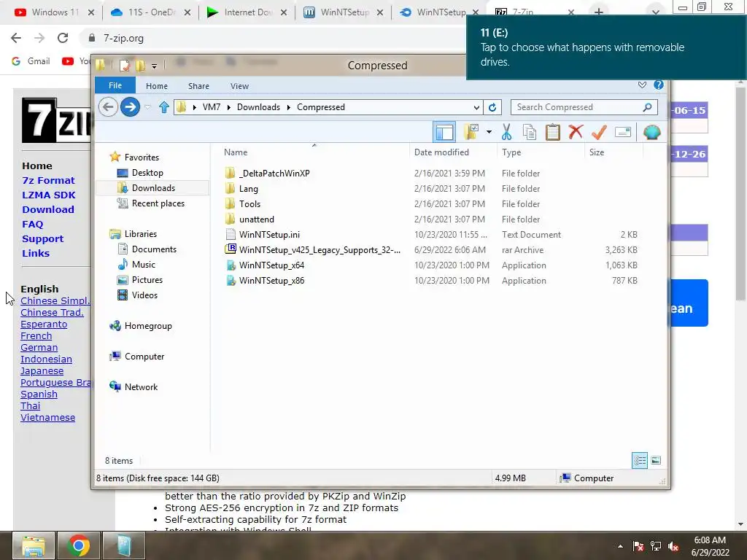This screenshot has height=560, width=747.
Task: Open dropdown arrow beside folder options icon
Action: pos(489,132)
